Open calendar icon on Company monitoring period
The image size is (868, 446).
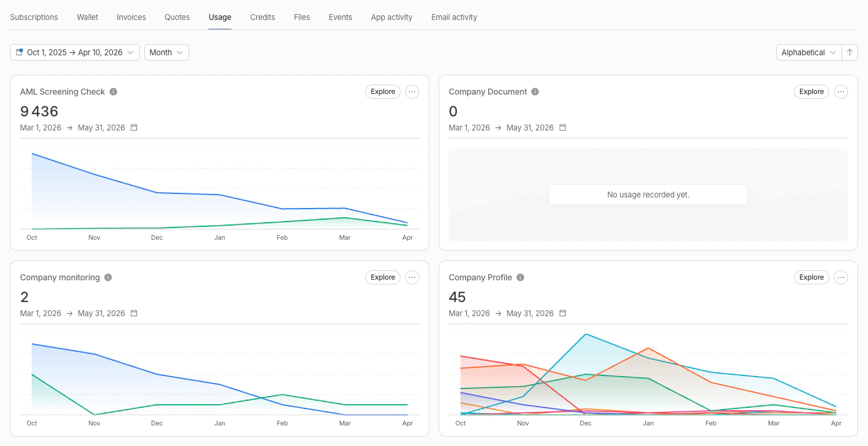click(134, 313)
